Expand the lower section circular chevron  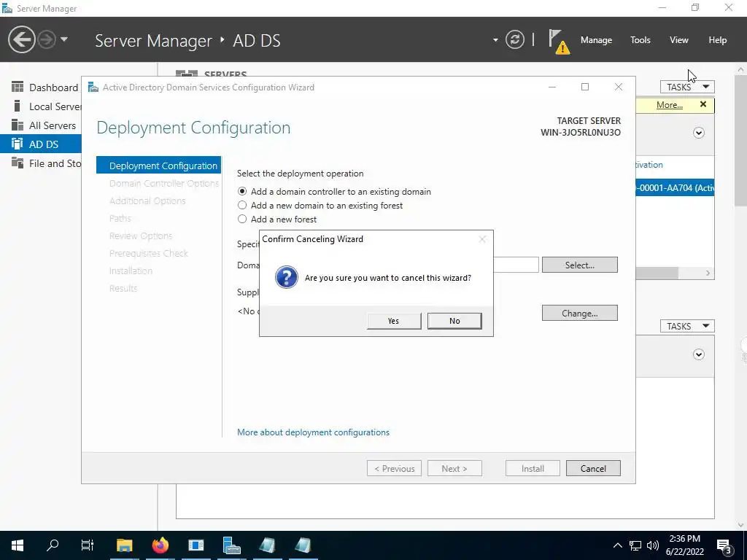[x=698, y=354]
